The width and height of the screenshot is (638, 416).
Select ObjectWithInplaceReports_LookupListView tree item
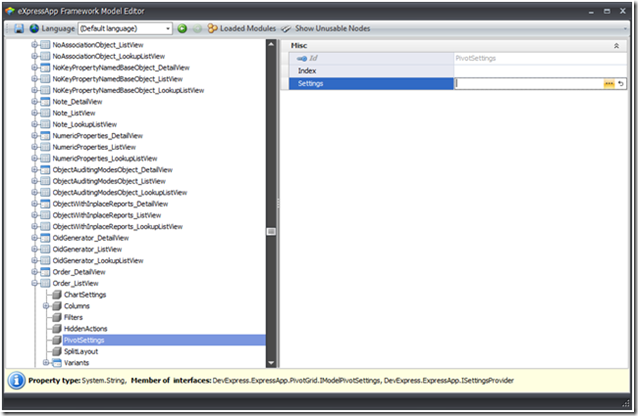pos(118,227)
